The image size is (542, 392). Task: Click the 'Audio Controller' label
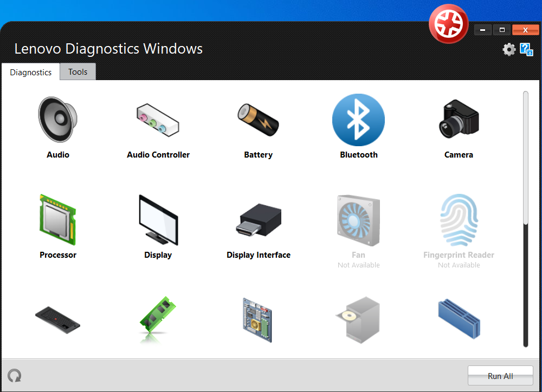point(158,155)
